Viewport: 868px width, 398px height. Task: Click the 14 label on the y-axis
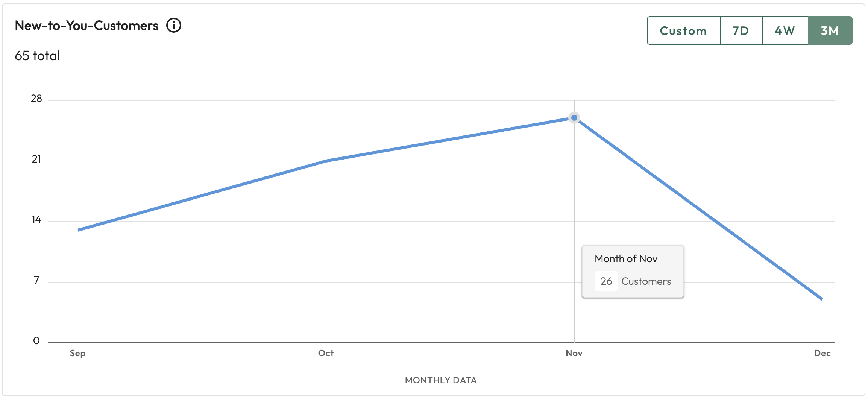tap(36, 220)
